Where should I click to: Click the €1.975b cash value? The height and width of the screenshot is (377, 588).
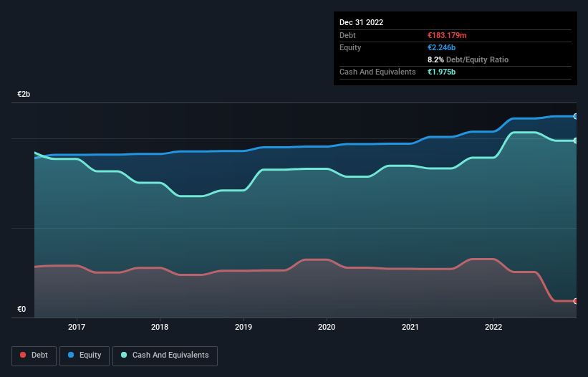click(x=441, y=72)
